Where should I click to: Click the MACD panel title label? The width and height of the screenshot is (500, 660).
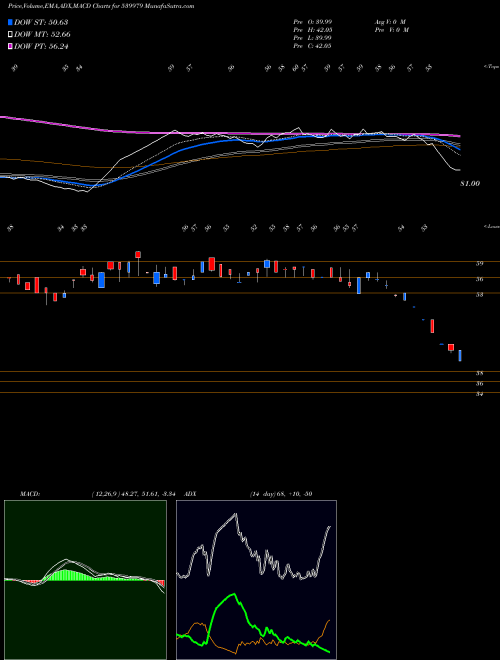click(x=30, y=494)
